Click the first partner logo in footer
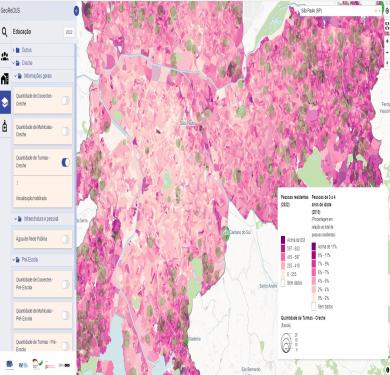The width and height of the screenshot is (390, 375). coord(9,364)
